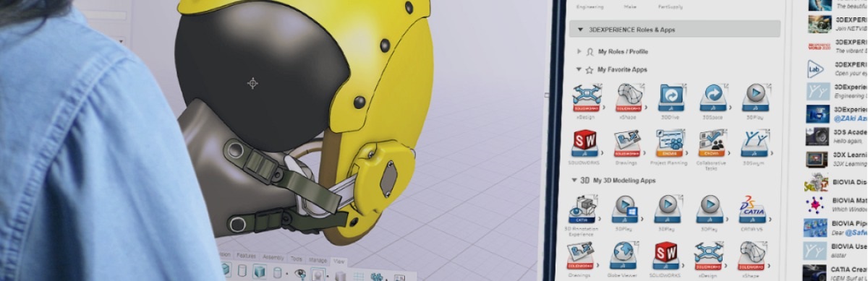The image size is (868, 281).
Task: Click the person icon beside My Roles / Profile
Action: [590, 52]
